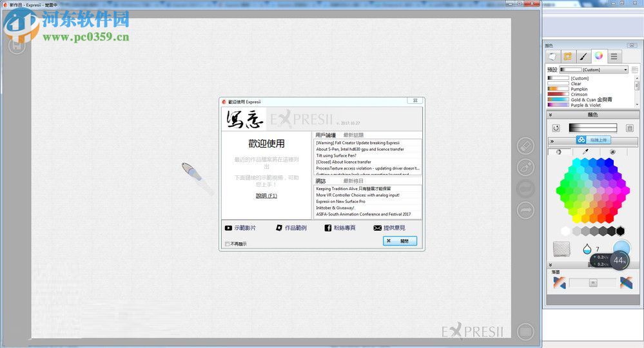Screen dimensions: 644x348
Task: Select the color sphere picker tab
Action: (x=558, y=152)
